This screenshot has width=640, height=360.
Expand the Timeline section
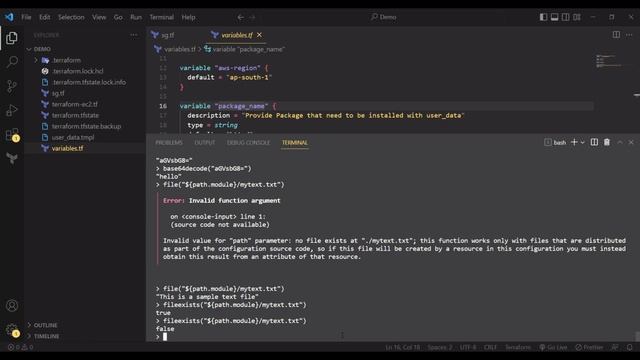46,336
